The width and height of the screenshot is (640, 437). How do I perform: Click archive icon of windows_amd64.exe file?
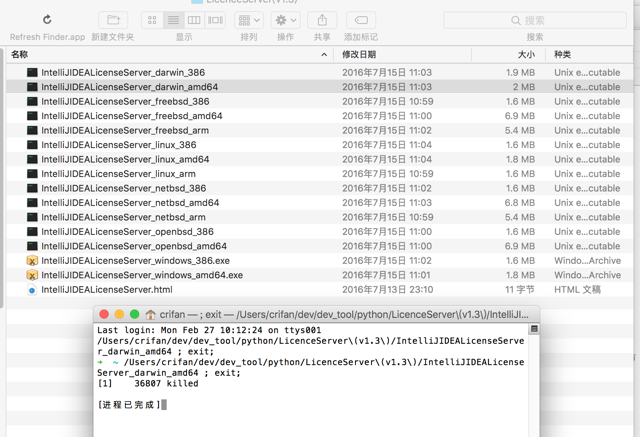point(32,275)
